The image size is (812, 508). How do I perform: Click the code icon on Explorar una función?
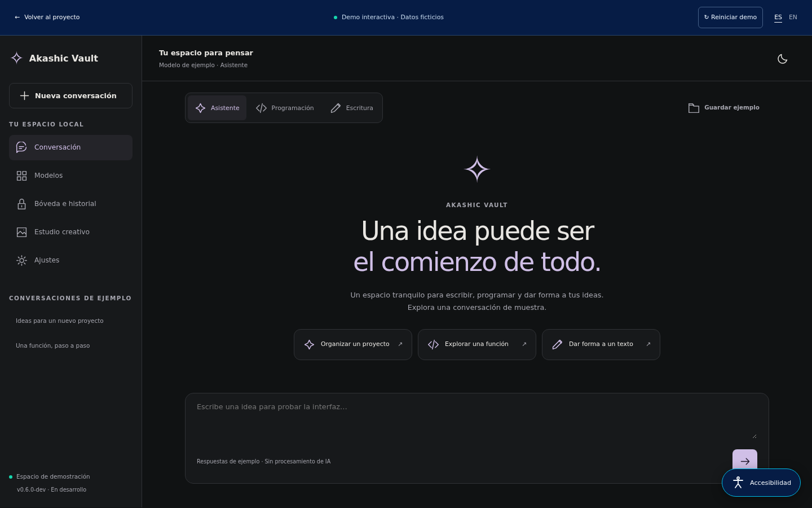point(433,344)
